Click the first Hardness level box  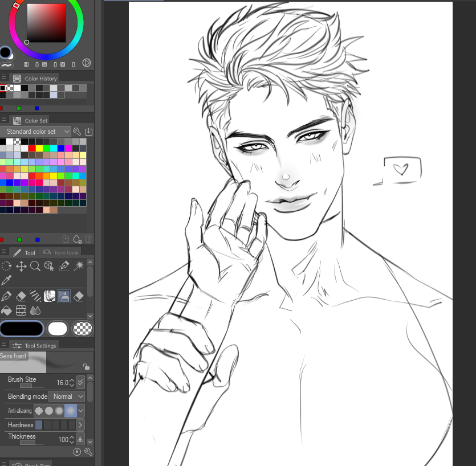click(39, 425)
